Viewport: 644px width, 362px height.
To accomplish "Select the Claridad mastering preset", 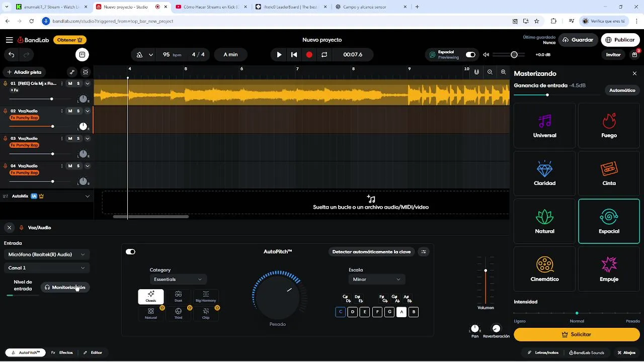I will (x=544, y=173).
